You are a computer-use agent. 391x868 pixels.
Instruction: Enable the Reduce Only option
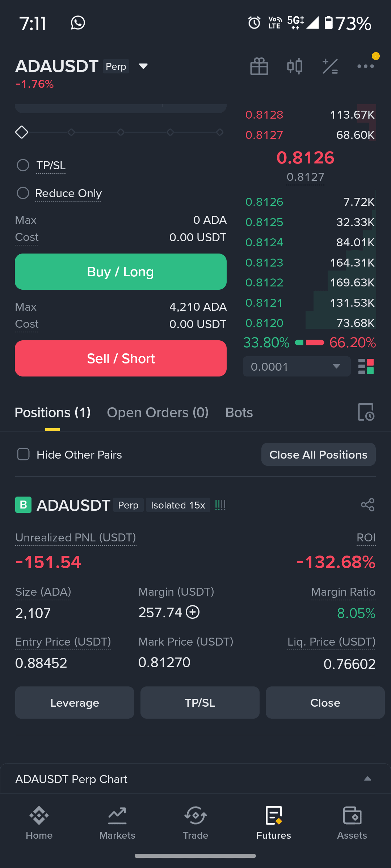(23, 193)
